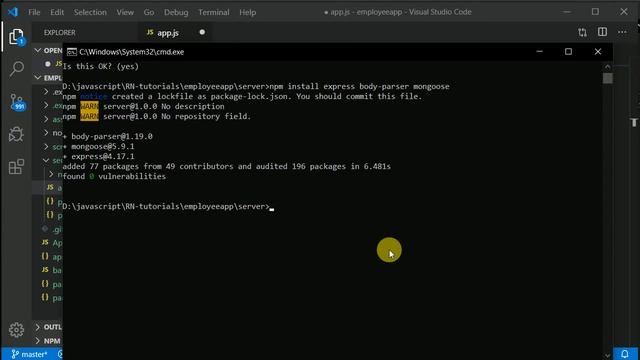Screen dimensions: 640x360
Task: Click the 'mongoose@5.9.1' output line
Action: click(98, 146)
